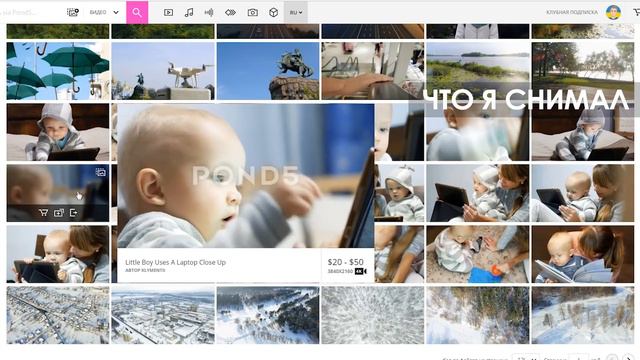Open aerial snowy industrial town thumbnail

click(163, 315)
